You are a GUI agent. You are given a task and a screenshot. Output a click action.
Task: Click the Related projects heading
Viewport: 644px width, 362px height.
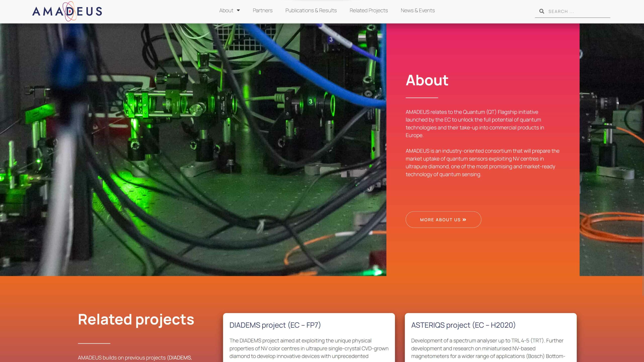[x=136, y=320]
